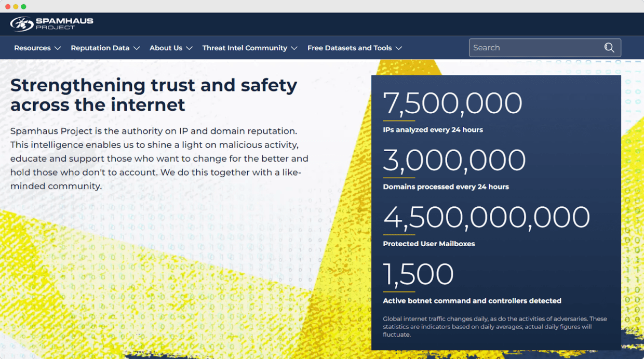Click the red close window button
644x359 pixels.
[8, 7]
